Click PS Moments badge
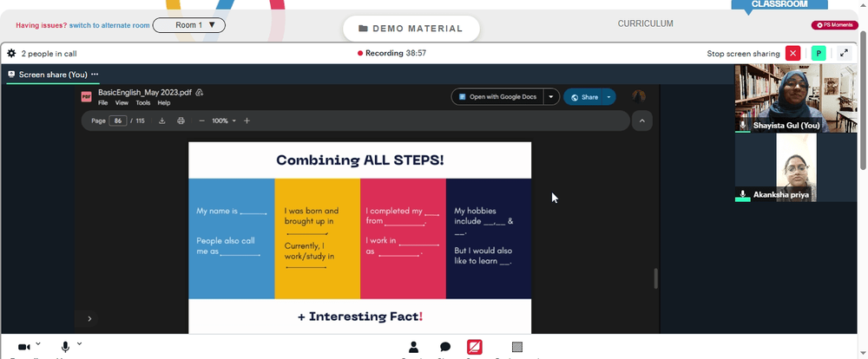Screen dimensions: 868x359 [x=835, y=25]
